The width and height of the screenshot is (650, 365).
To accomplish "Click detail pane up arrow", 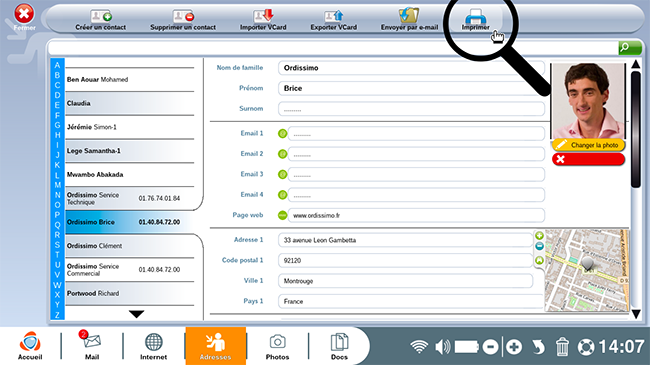I will 635,64.
